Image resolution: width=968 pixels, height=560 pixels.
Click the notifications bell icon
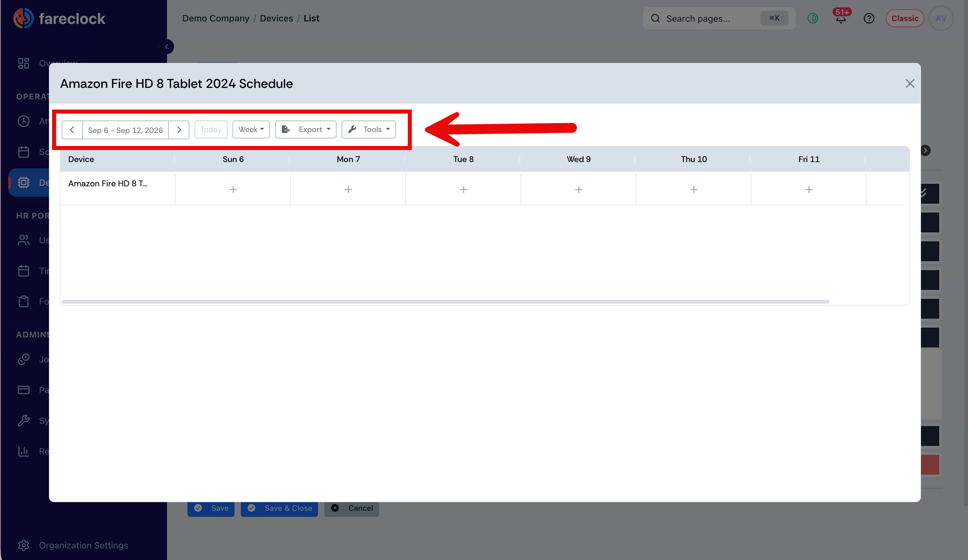tap(840, 19)
